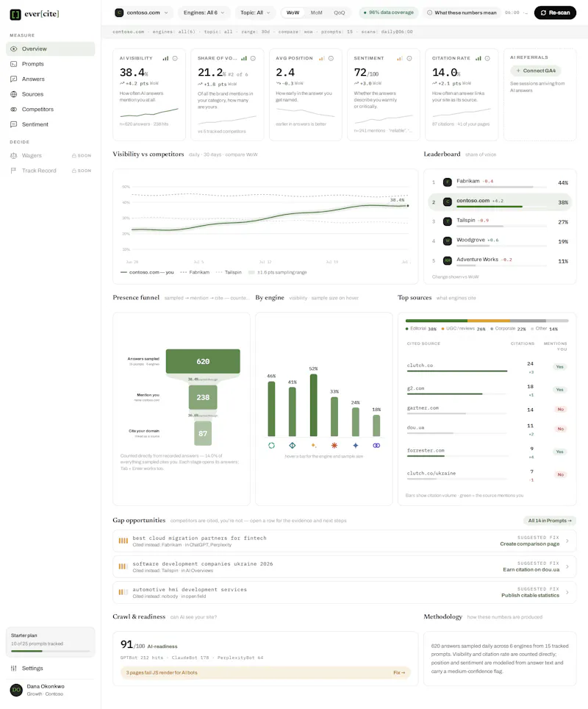
Task: Expand the 'automotive hmi development services' row chevron
Action: pos(567,592)
